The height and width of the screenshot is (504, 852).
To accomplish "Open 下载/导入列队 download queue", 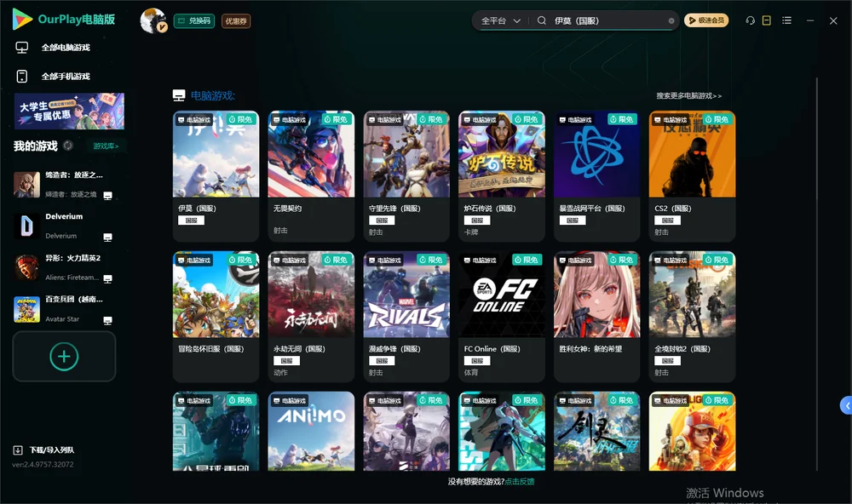I will (x=44, y=450).
